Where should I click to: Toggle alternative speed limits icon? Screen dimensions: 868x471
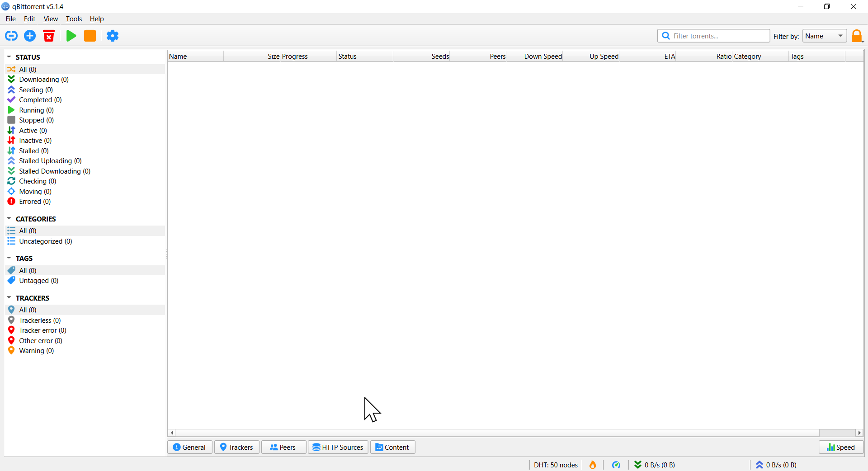pyautogui.click(x=616, y=465)
